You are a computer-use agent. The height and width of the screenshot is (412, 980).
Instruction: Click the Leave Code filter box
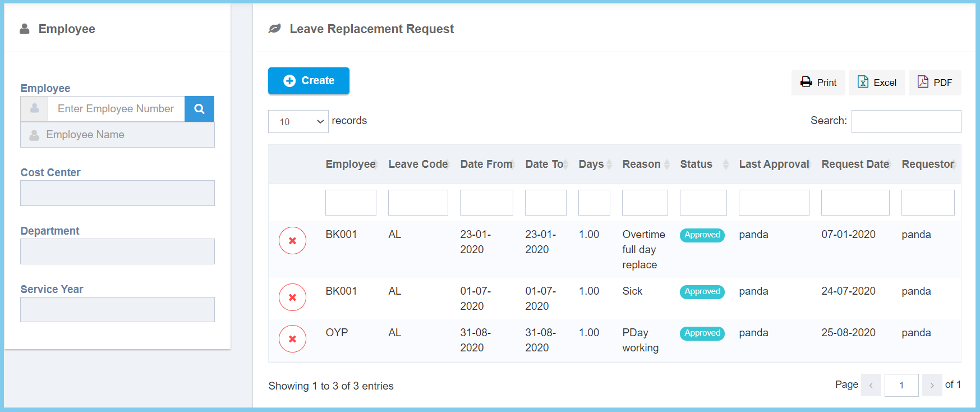pyautogui.click(x=418, y=203)
